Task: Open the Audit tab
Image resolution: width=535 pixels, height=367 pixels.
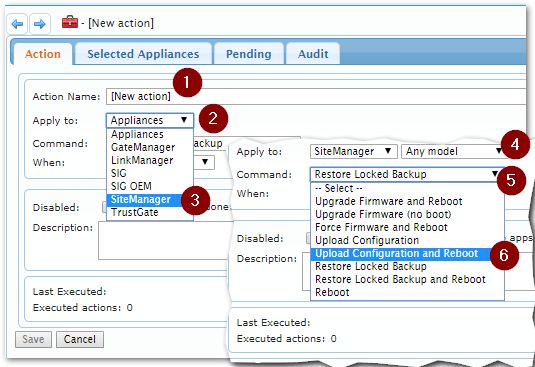Action: pyautogui.click(x=313, y=54)
